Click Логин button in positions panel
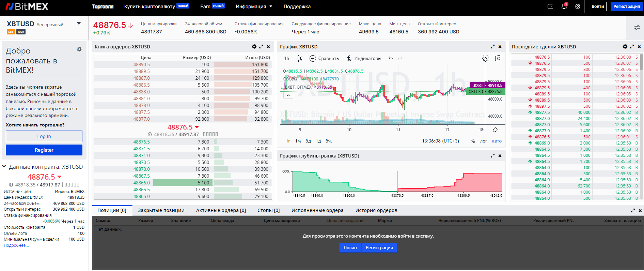Screen dimensions: 644x271 [350, 247]
